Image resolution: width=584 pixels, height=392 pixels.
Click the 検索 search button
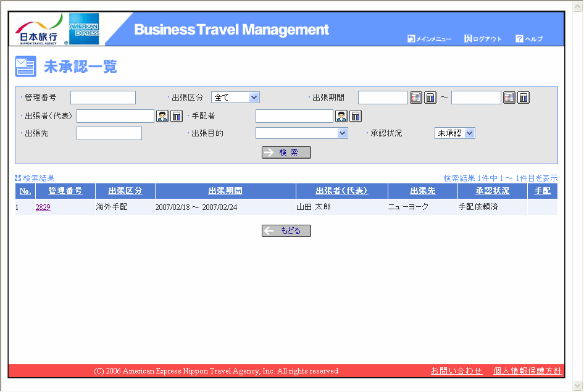(286, 152)
